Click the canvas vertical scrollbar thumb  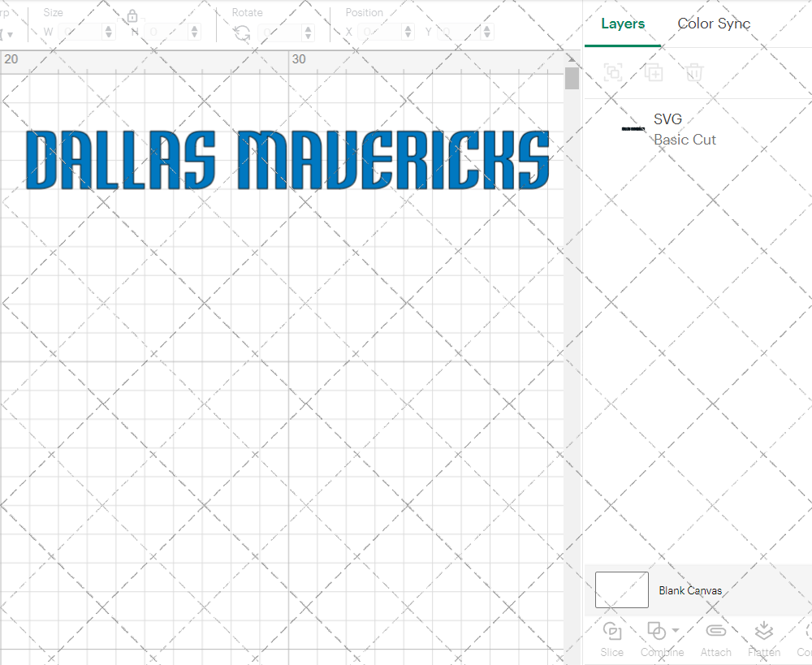[572, 78]
